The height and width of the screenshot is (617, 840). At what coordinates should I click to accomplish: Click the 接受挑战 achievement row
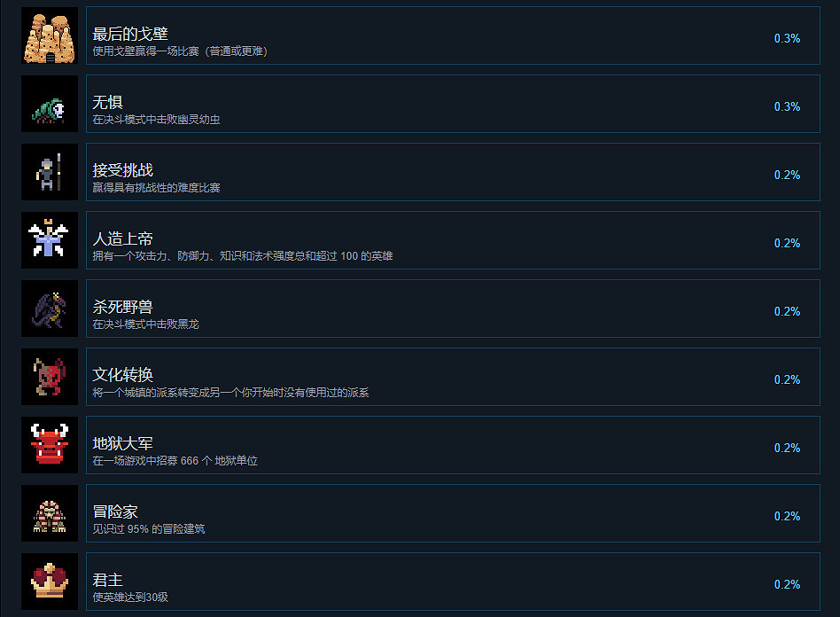point(453,172)
